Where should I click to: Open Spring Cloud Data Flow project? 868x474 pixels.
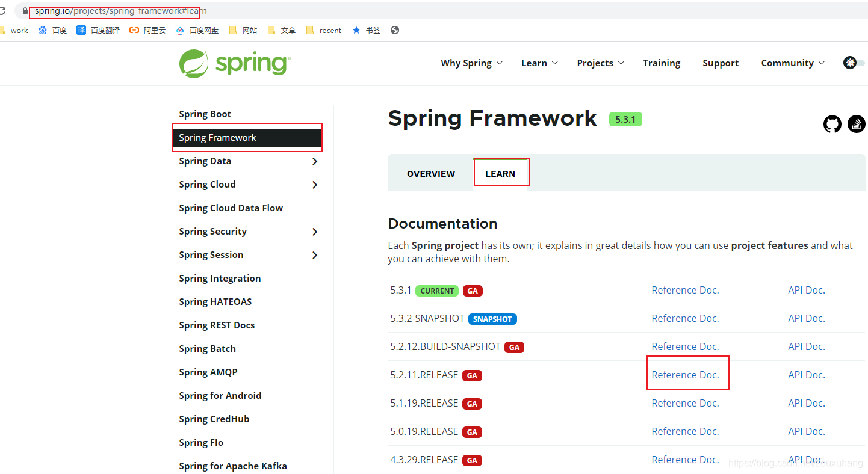coord(231,208)
